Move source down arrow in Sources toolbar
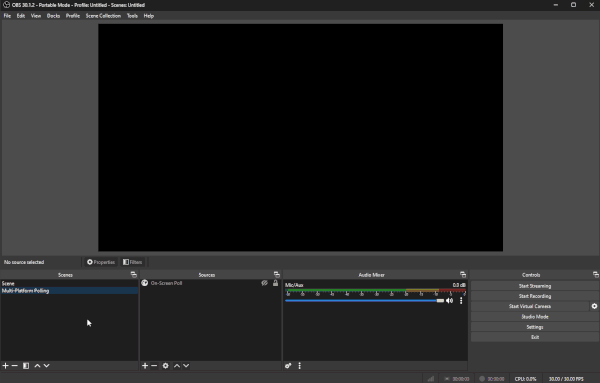The image size is (600, 383). point(186,366)
